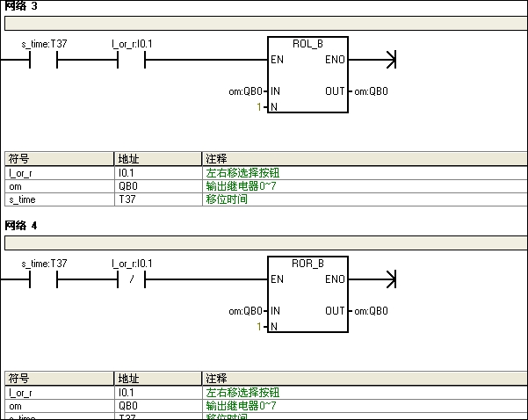528x420 pixels.
Task: Select the ROR_B instruction box
Action: [x=307, y=294]
